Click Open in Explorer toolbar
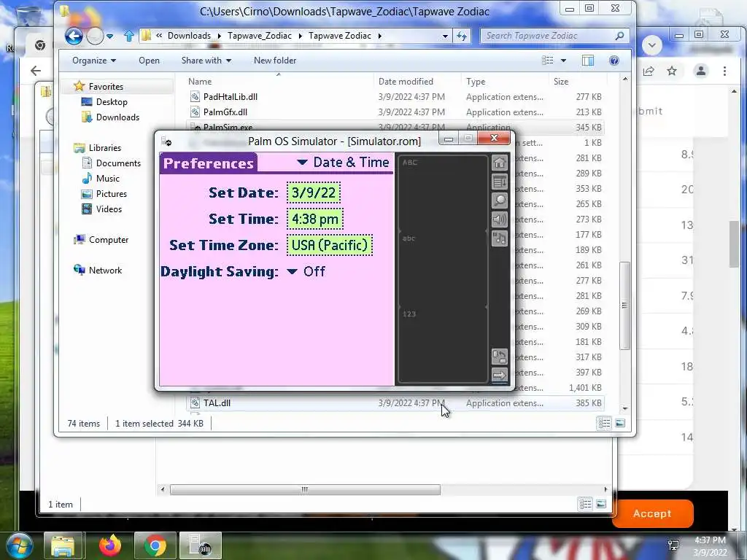This screenshot has height=560, width=747. (x=149, y=61)
